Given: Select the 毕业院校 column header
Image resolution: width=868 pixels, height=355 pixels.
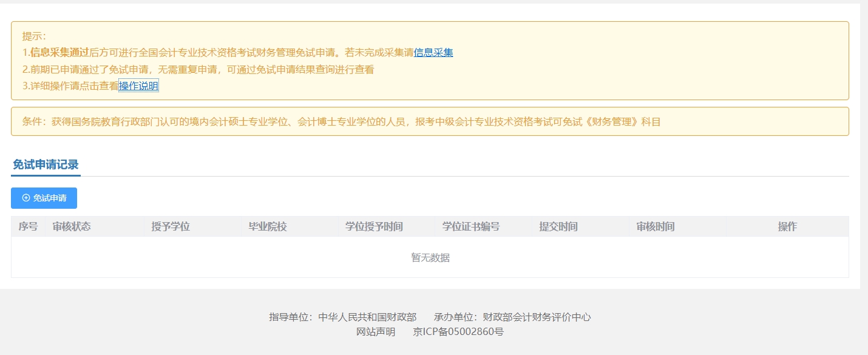Looking at the screenshot, I should click(x=268, y=226).
